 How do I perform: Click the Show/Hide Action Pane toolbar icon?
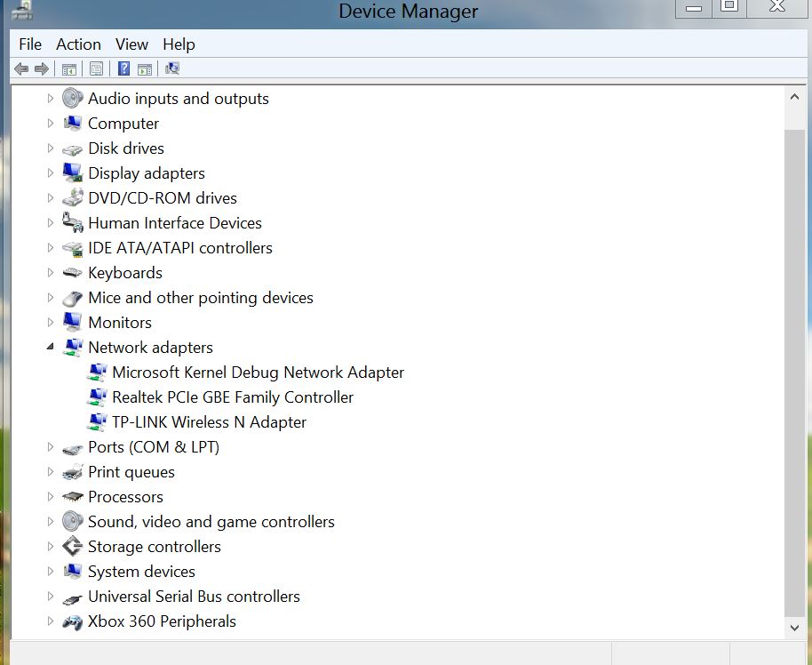145,69
